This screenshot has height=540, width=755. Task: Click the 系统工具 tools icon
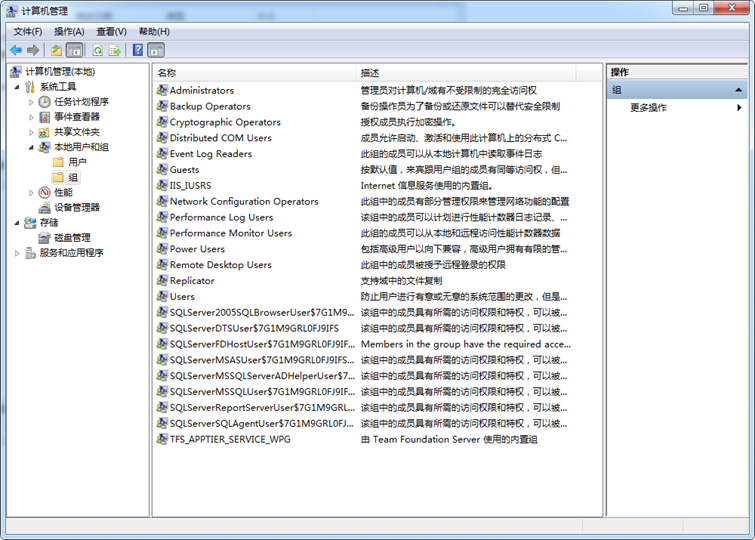pos(30,87)
